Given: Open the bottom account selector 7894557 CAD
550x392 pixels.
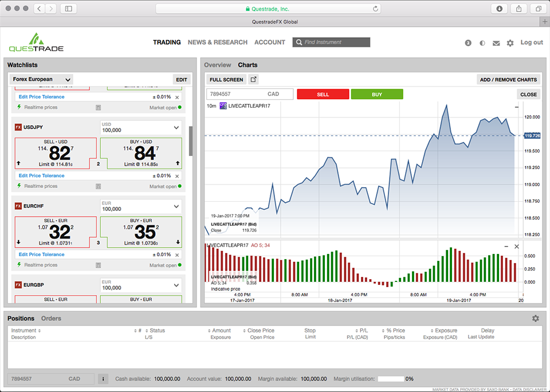Looking at the screenshot, I should [51, 379].
